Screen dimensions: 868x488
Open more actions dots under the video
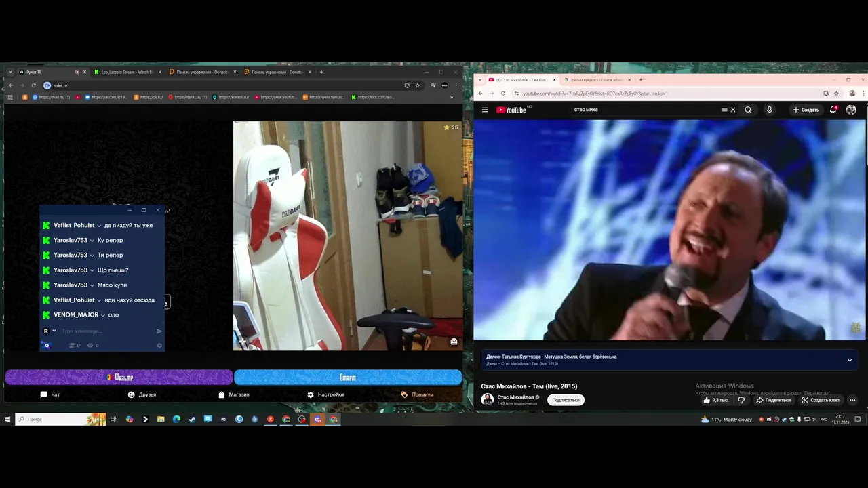click(x=852, y=400)
